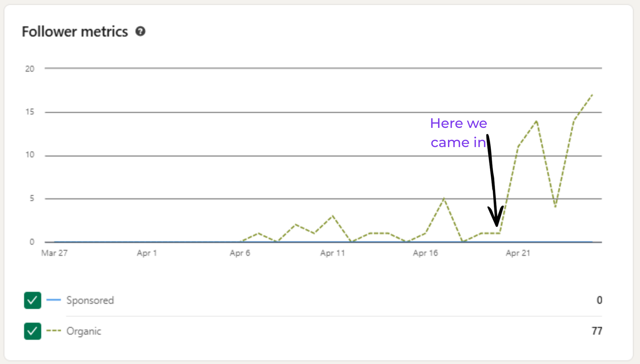Click the blue Sponsored legend line
This screenshot has width=640, height=364.
(54, 300)
